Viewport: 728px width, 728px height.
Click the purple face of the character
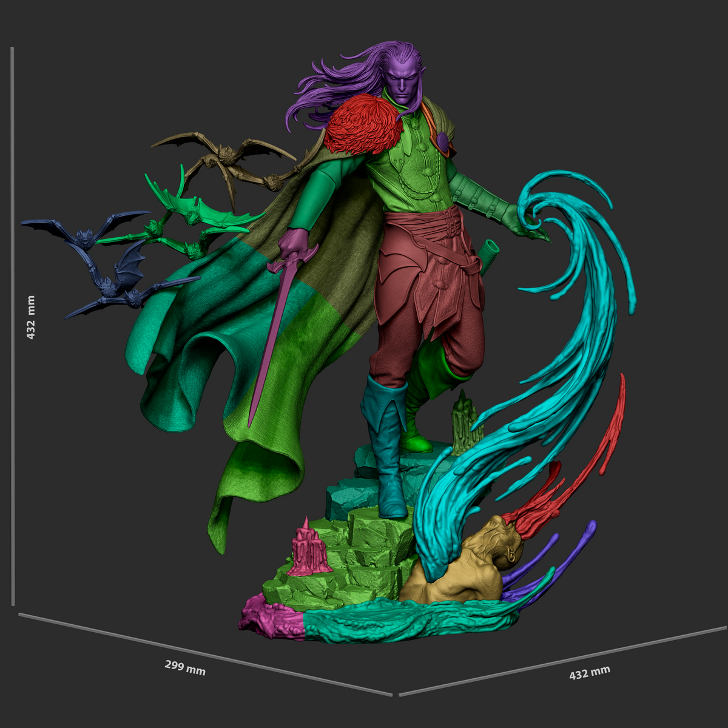coord(402,83)
